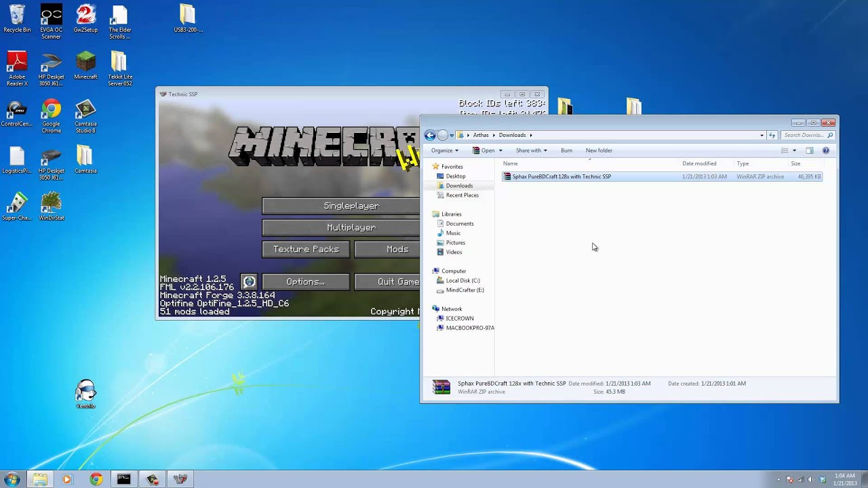Select MindCrafter (E:) drive
The image size is (868, 488).
465,290
